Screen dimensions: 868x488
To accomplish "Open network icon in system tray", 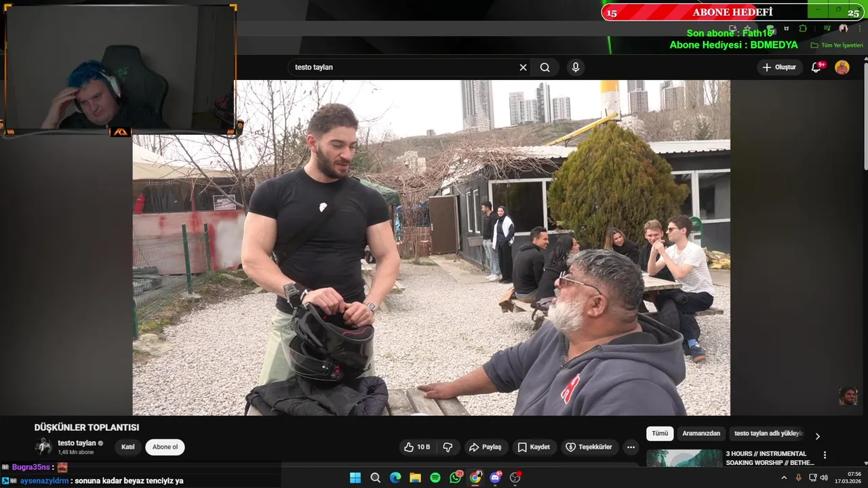I will (812, 478).
